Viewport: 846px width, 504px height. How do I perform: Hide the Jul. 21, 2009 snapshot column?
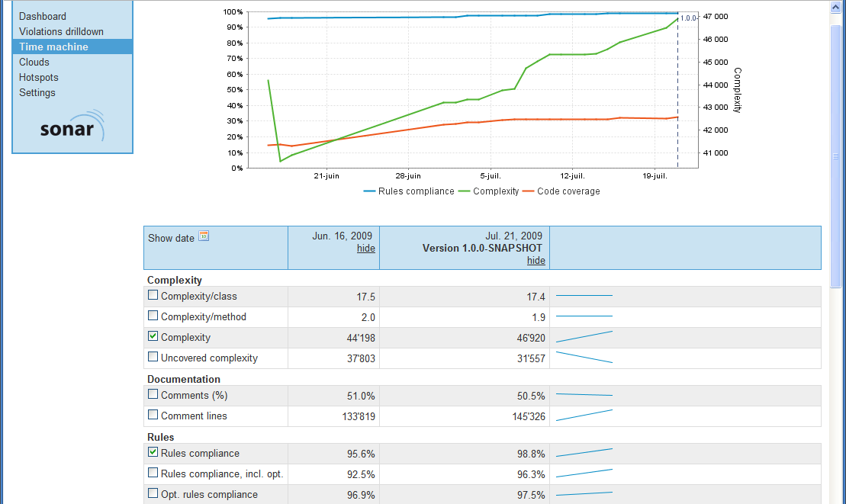point(536,261)
